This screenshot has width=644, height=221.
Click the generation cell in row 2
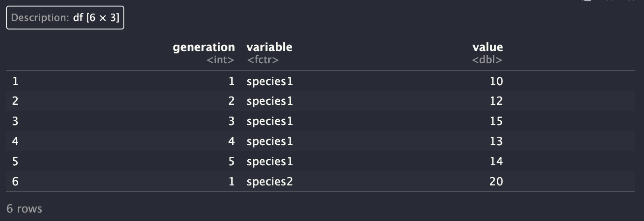point(231,101)
